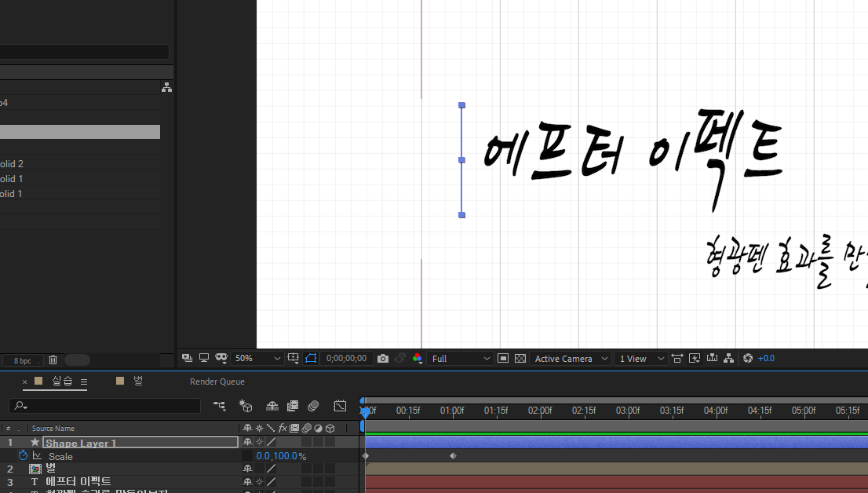
Task: Click the 02:00f mark on time ruler
Action: point(540,411)
